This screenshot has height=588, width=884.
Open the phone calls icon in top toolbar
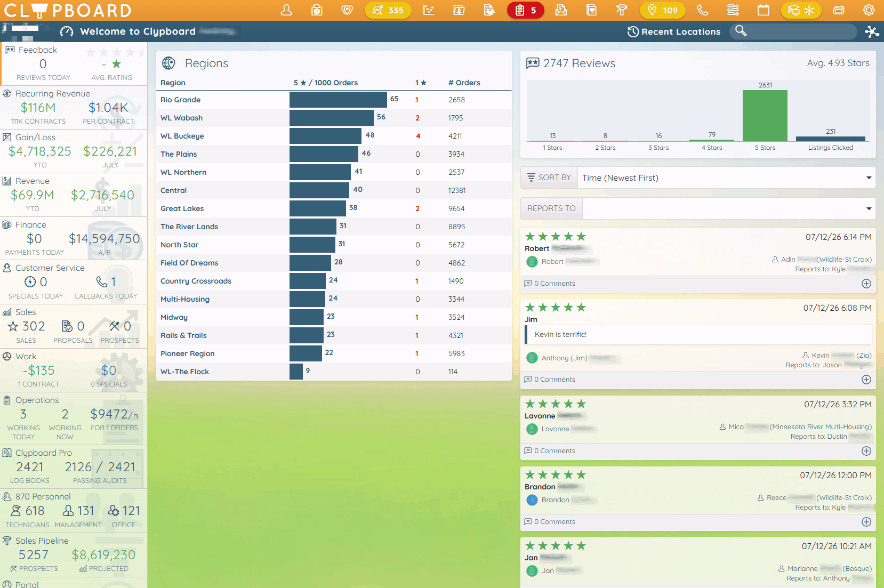[x=703, y=10]
